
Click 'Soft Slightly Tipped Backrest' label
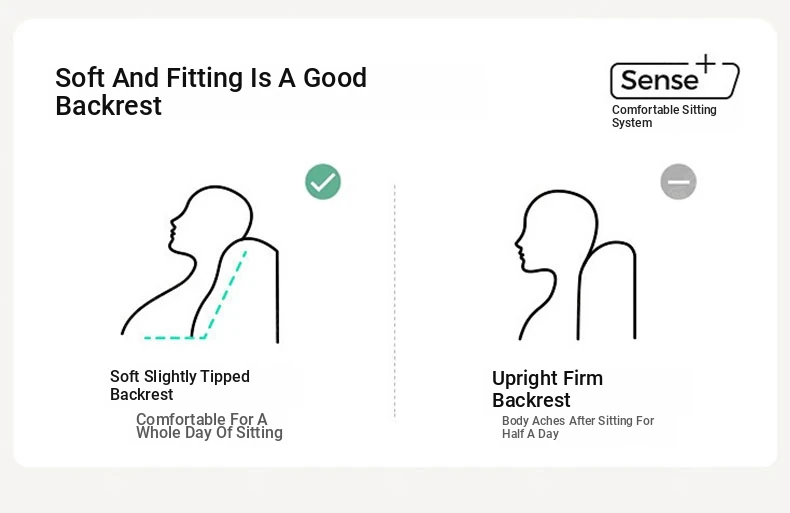(x=180, y=385)
